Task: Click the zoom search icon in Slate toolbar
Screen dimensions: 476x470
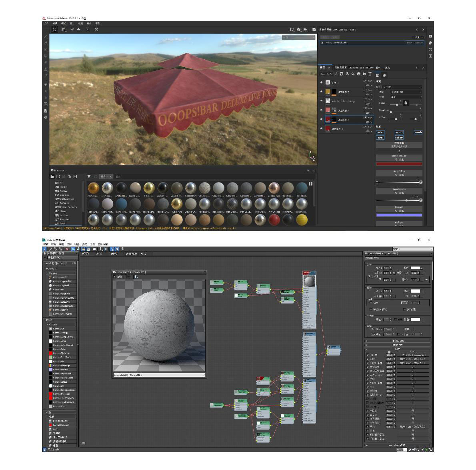Action: [123, 249]
